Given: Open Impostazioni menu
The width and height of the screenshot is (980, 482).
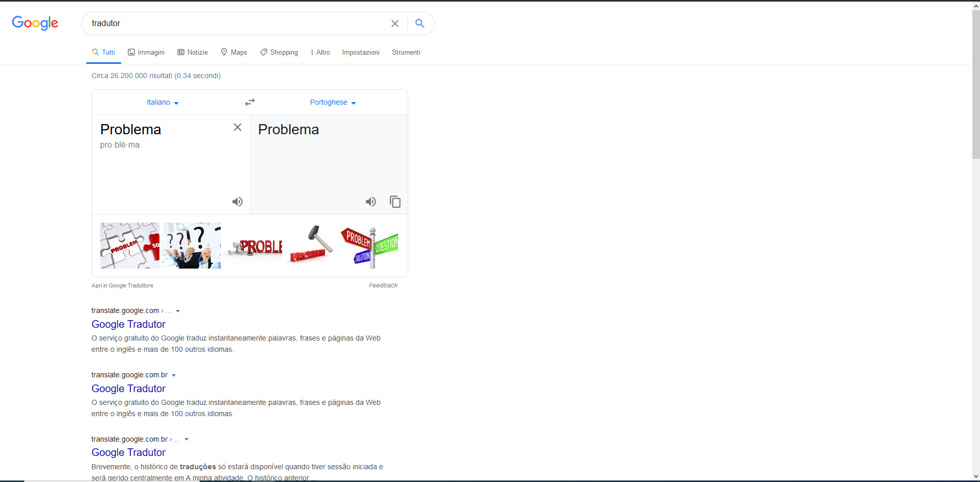Looking at the screenshot, I should (361, 52).
